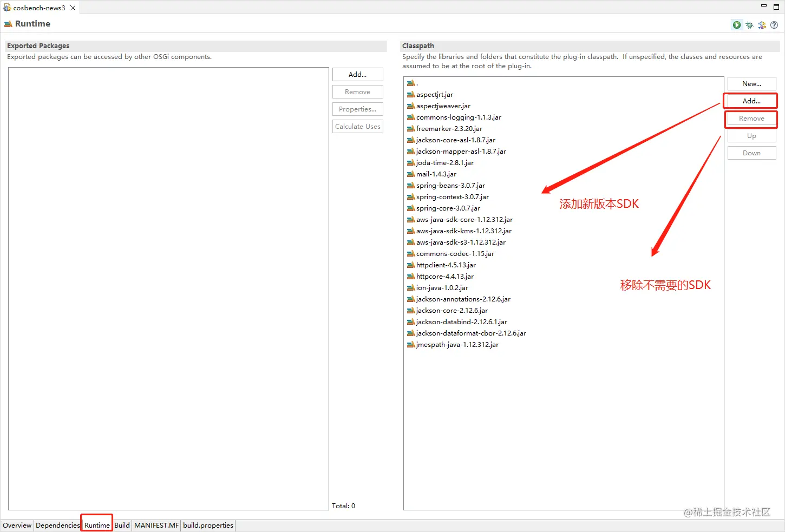Select aspectjrt.jar in classpath list
Screen dimensions: 785x532
coord(430,95)
